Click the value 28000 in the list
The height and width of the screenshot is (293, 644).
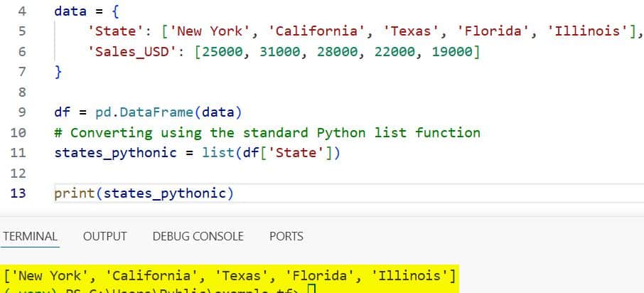pos(337,52)
